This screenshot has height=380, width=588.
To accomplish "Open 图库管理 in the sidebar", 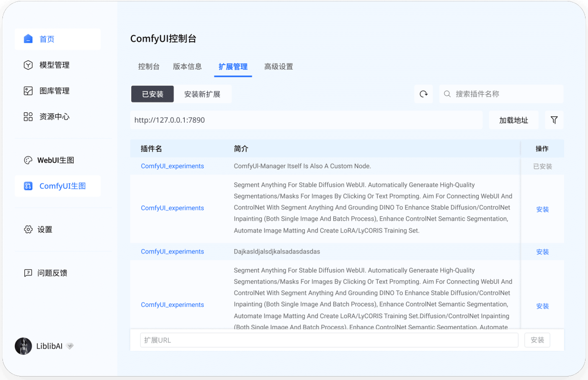I will click(x=54, y=91).
